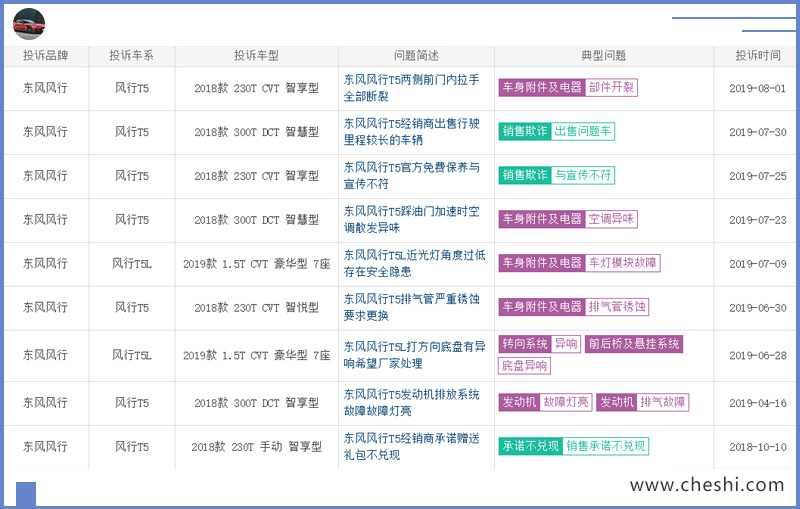Click the 承诺不兑现 category tag
800x509 pixels.
(x=531, y=446)
